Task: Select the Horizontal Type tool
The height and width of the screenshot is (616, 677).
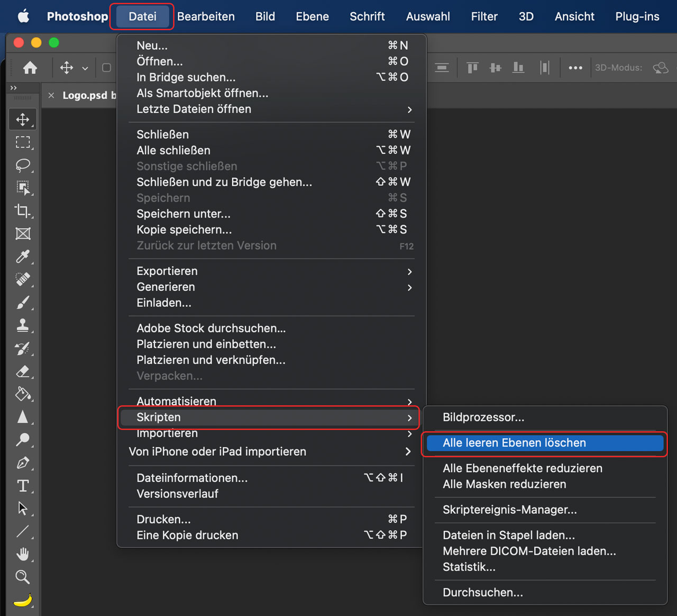Action: (x=23, y=486)
